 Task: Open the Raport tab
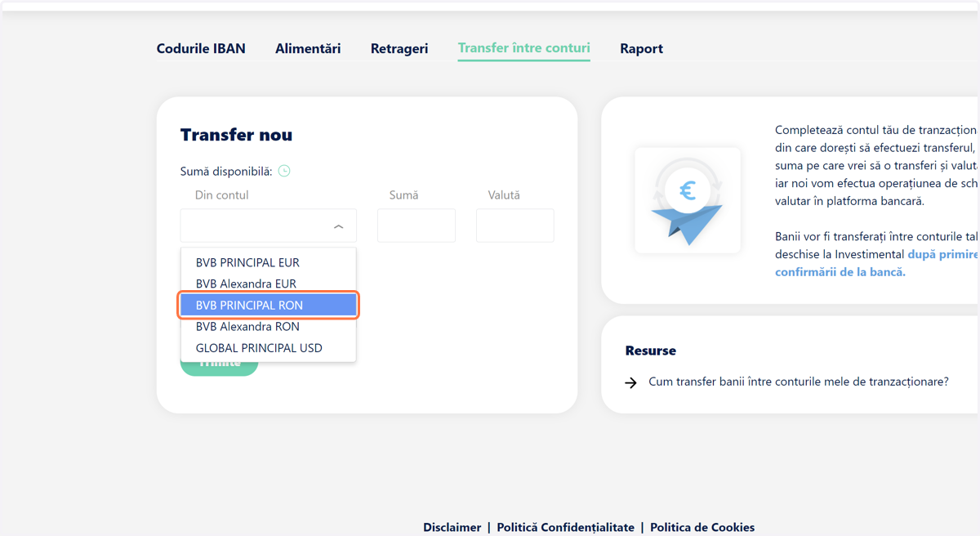click(x=641, y=48)
